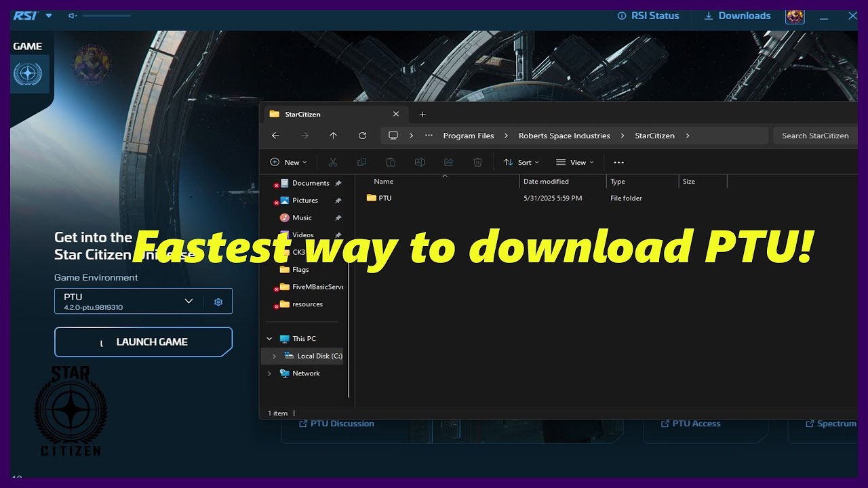
Task: Click the Rename toolbar icon
Action: [x=420, y=162]
